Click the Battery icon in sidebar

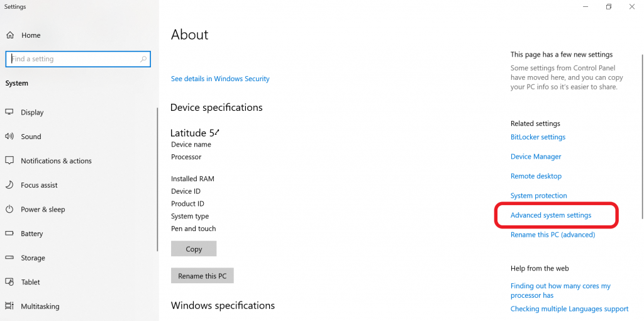coord(9,234)
